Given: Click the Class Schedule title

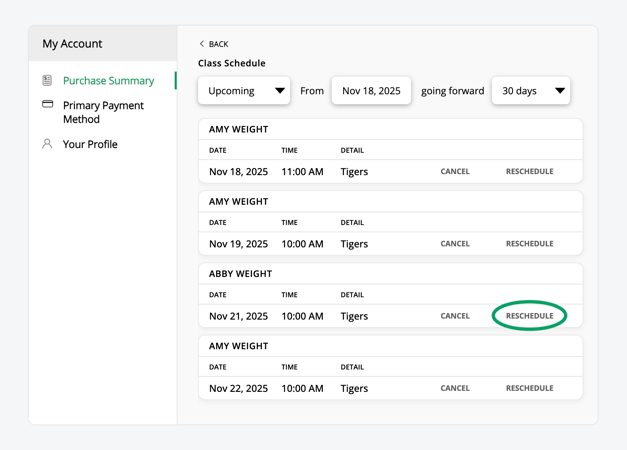Looking at the screenshot, I should click(232, 63).
